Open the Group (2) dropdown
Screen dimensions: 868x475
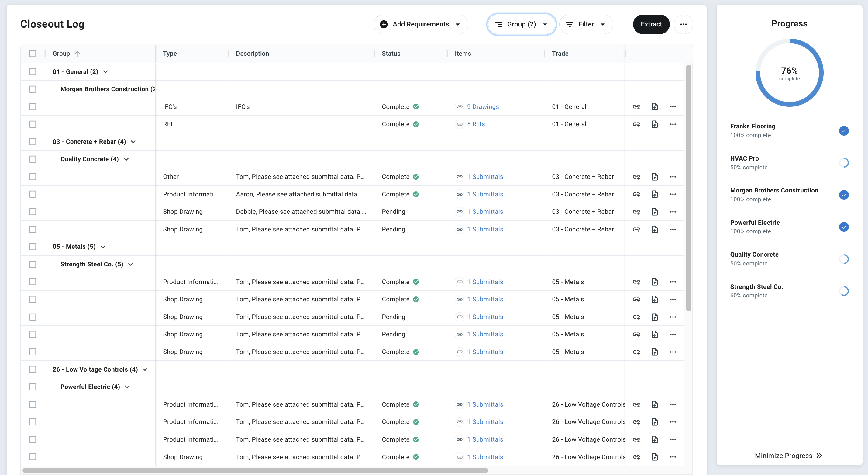pyautogui.click(x=521, y=24)
